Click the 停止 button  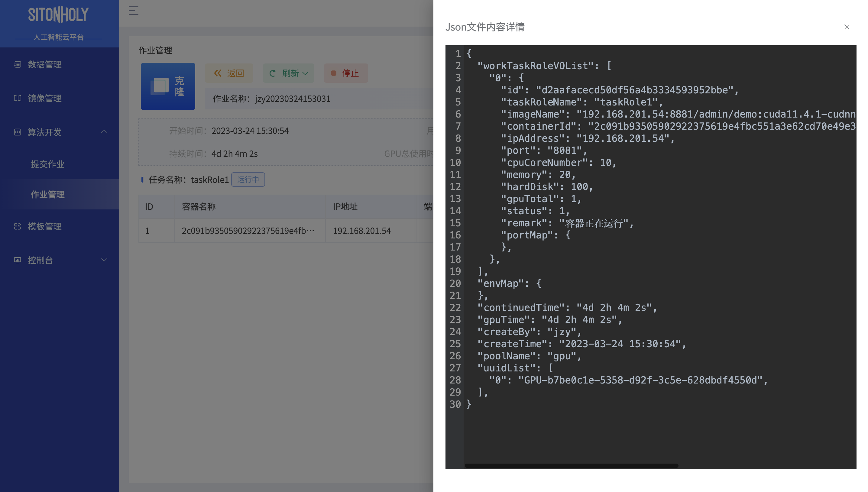(346, 73)
